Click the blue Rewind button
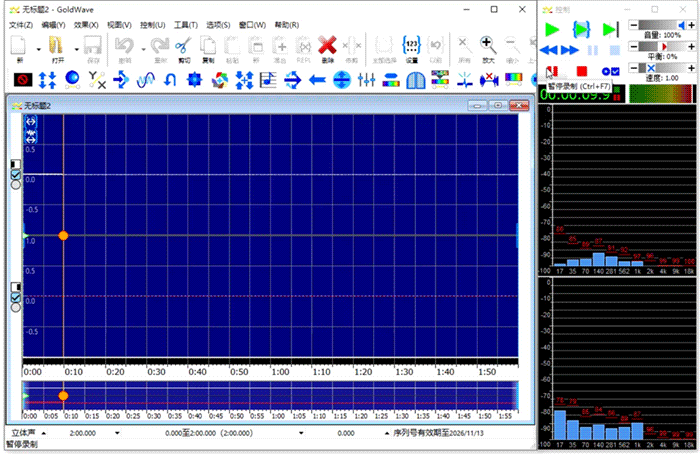The image size is (700, 454). [x=548, y=50]
